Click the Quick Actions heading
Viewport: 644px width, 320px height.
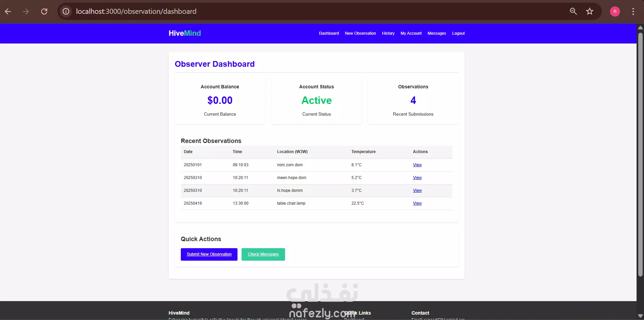(x=201, y=239)
